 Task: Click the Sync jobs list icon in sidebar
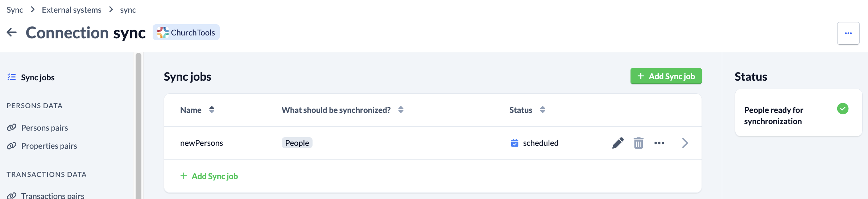pos(12,77)
